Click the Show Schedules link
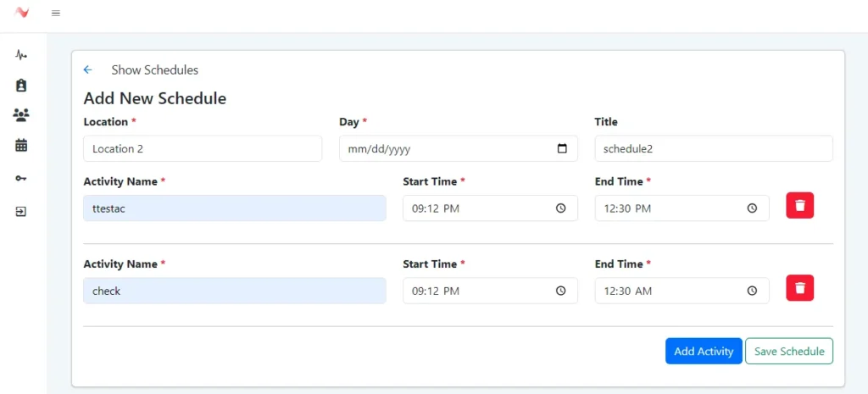Screen dimensions: 868x394 pyautogui.click(x=154, y=69)
